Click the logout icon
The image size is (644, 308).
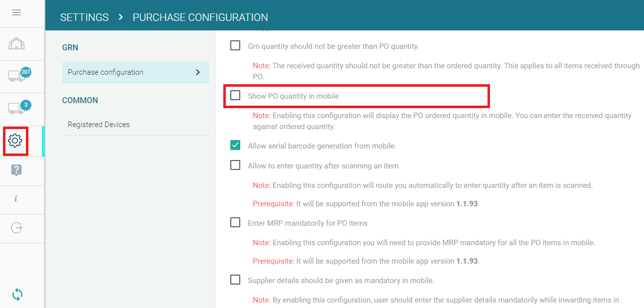[16, 228]
